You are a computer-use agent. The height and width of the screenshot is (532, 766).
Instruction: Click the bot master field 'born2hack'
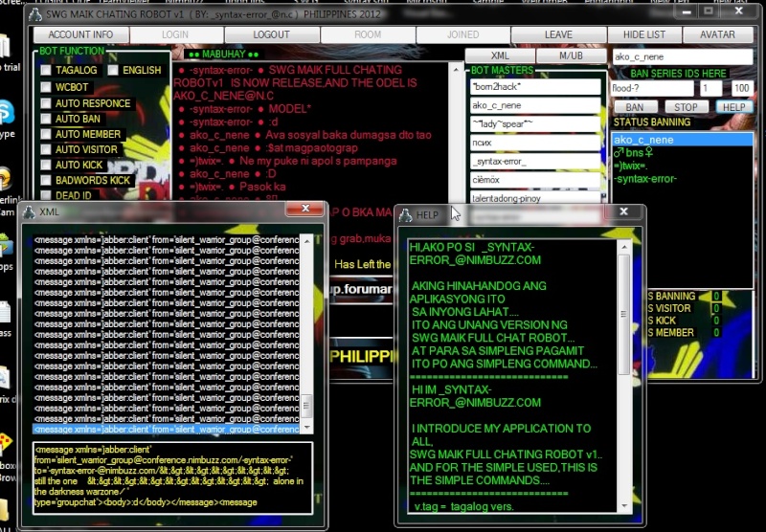tap(535, 87)
